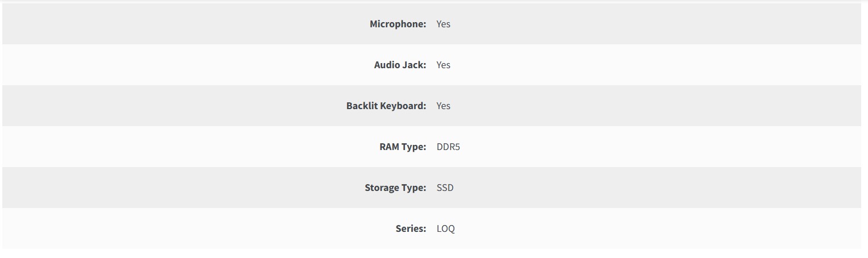This screenshot has width=868, height=258.
Task: Click the Backlit Keyboard label
Action: 386,106
